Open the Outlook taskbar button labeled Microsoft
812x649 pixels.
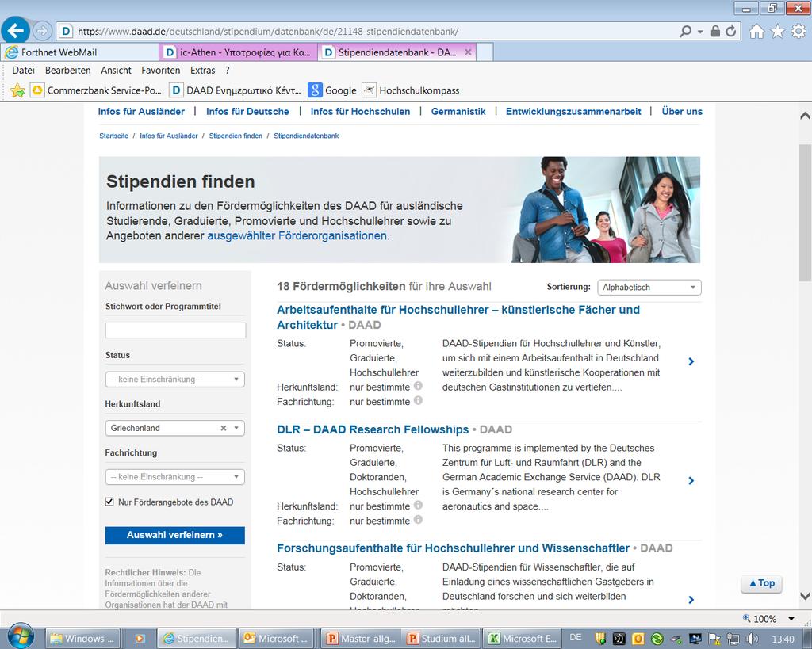276,639
